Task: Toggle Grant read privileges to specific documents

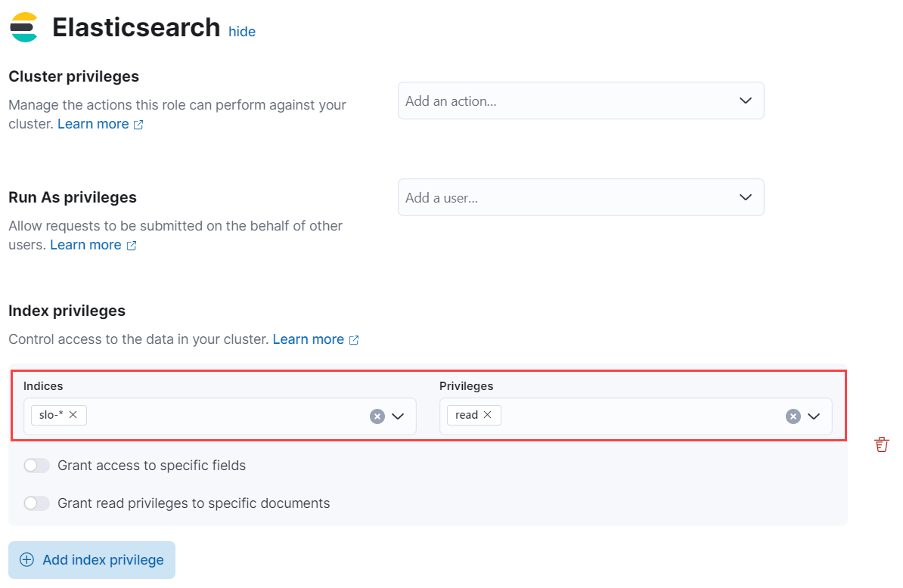Action: (x=36, y=503)
